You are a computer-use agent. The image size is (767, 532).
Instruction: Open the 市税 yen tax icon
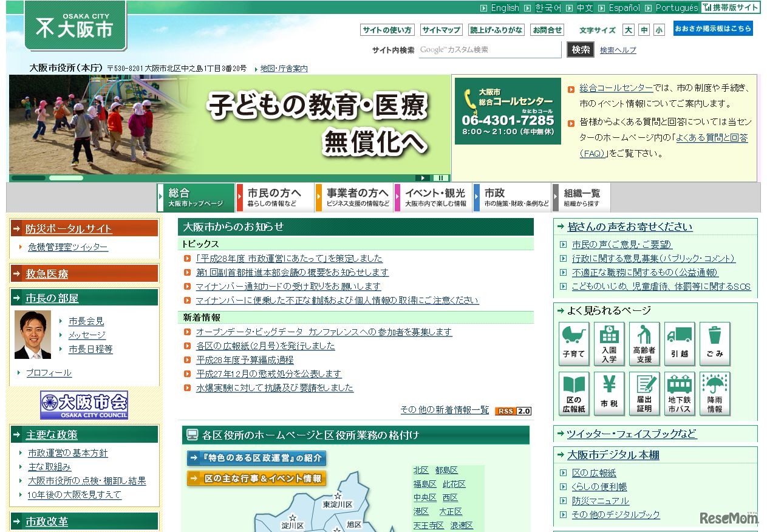coord(609,394)
